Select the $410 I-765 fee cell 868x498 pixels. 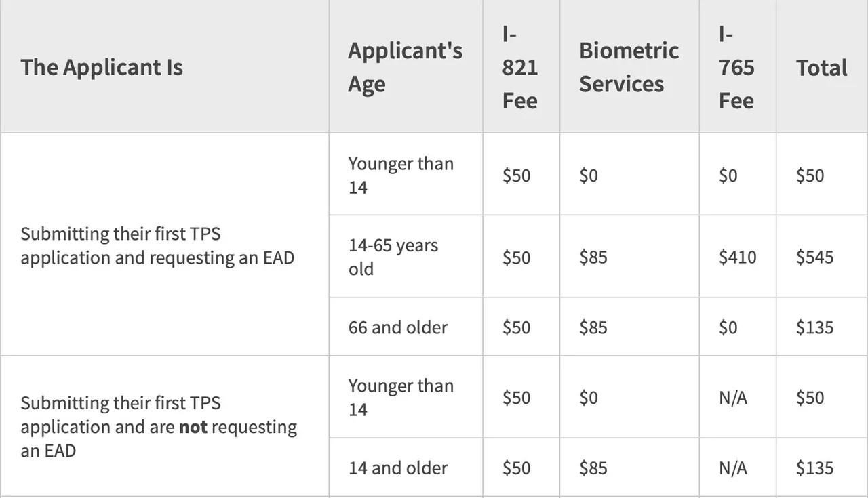tap(737, 257)
